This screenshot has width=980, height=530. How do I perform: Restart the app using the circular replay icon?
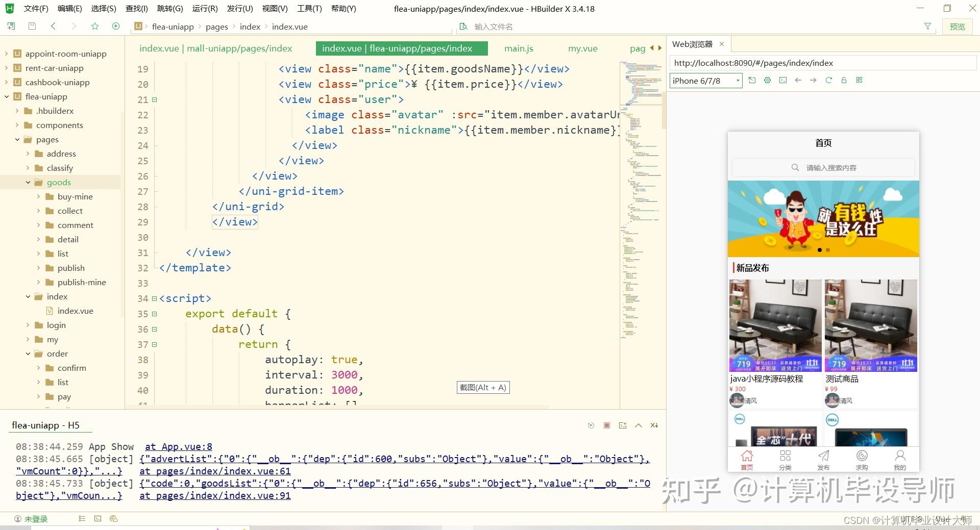[591, 425]
